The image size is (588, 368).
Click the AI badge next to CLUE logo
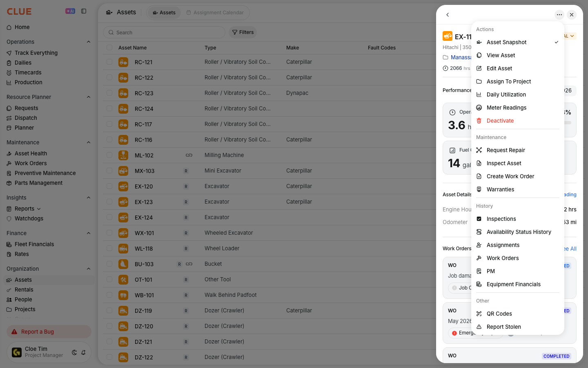point(70,11)
